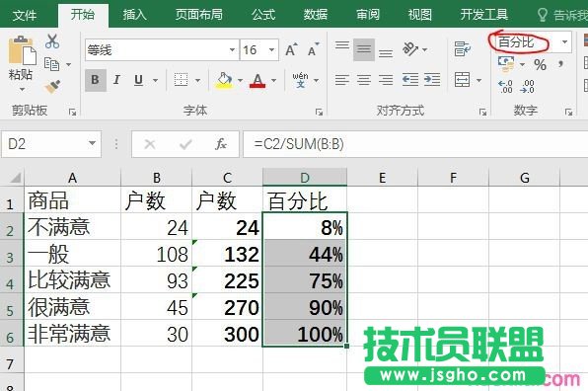
Task: Open the 文件 (File) tab
Action: pyautogui.click(x=25, y=15)
